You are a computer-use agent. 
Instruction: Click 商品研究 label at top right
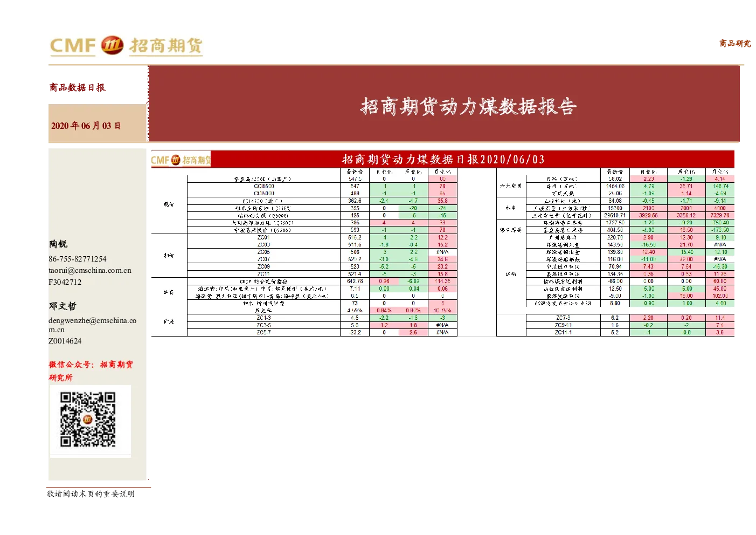click(735, 43)
